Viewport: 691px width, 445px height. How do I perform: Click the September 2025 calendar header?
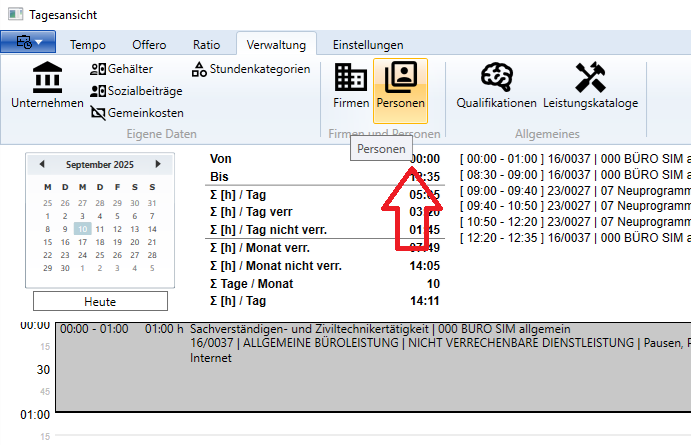coord(100,164)
